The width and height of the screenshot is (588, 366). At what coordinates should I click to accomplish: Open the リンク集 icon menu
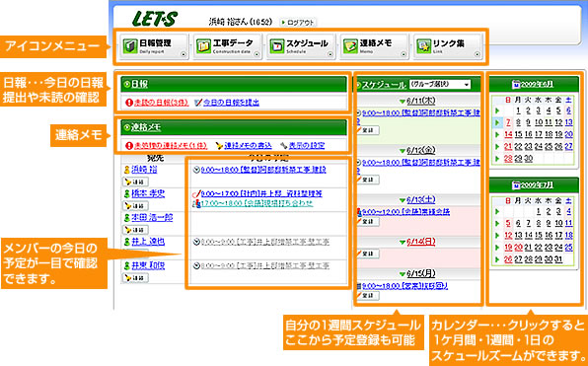pos(448,47)
